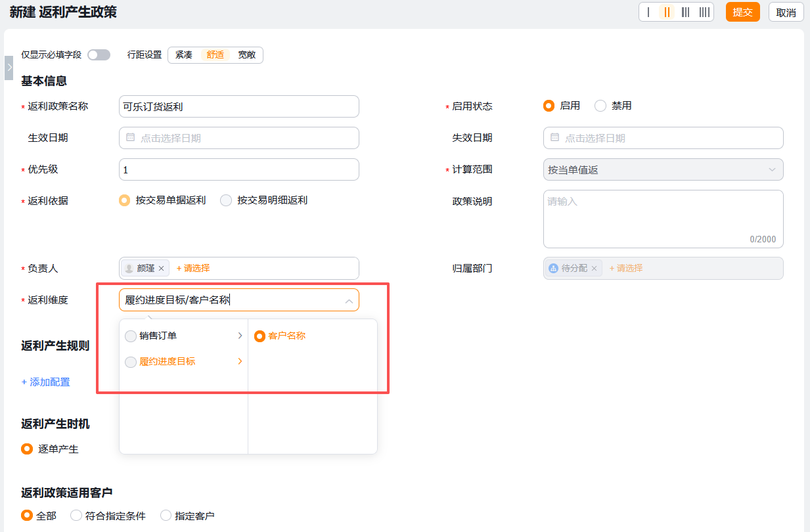Switch to single-column layout icon
This screenshot has width=810, height=532.
pos(648,12)
